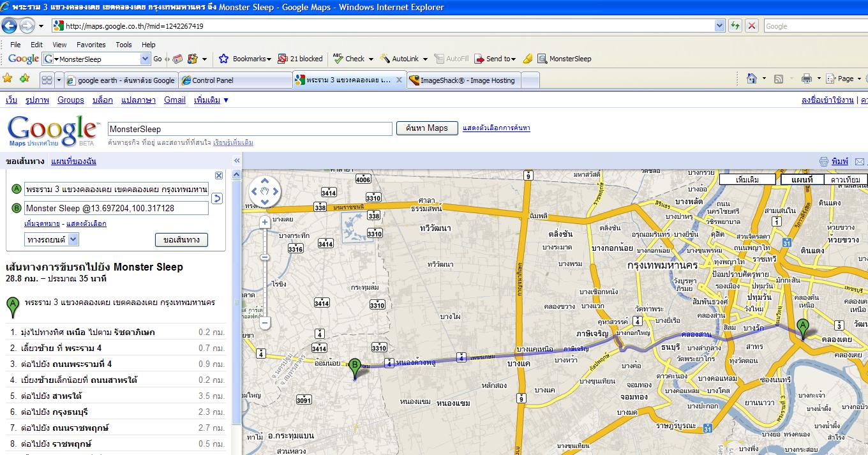Click the Groups link
The height and width of the screenshot is (455, 868).
coord(71,100)
